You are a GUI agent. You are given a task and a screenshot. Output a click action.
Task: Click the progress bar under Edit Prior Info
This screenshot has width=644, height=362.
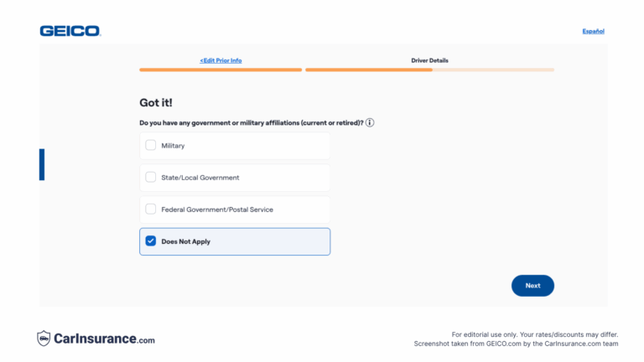[221, 70]
